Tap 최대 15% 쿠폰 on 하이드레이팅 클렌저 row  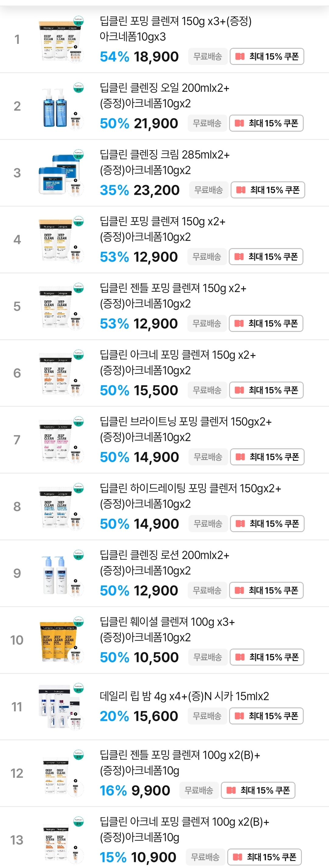(267, 524)
